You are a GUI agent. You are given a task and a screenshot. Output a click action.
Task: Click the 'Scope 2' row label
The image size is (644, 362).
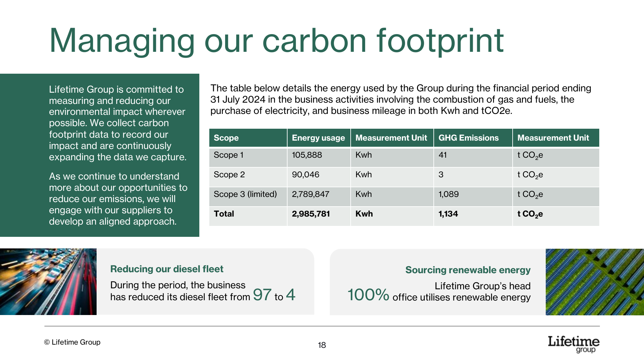[229, 174]
